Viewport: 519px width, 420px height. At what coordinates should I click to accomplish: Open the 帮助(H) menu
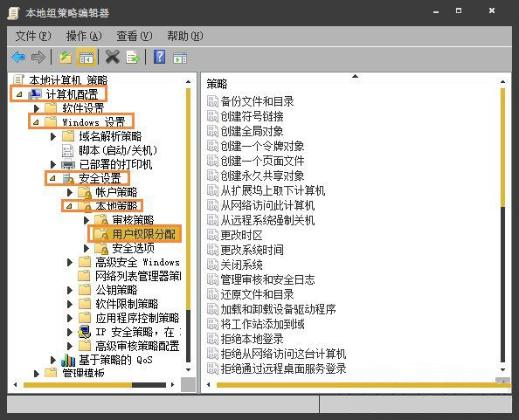click(x=184, y=36)
